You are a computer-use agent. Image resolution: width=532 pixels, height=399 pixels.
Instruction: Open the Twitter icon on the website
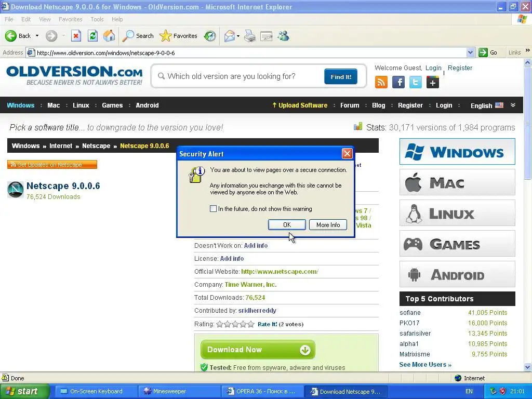415,82
